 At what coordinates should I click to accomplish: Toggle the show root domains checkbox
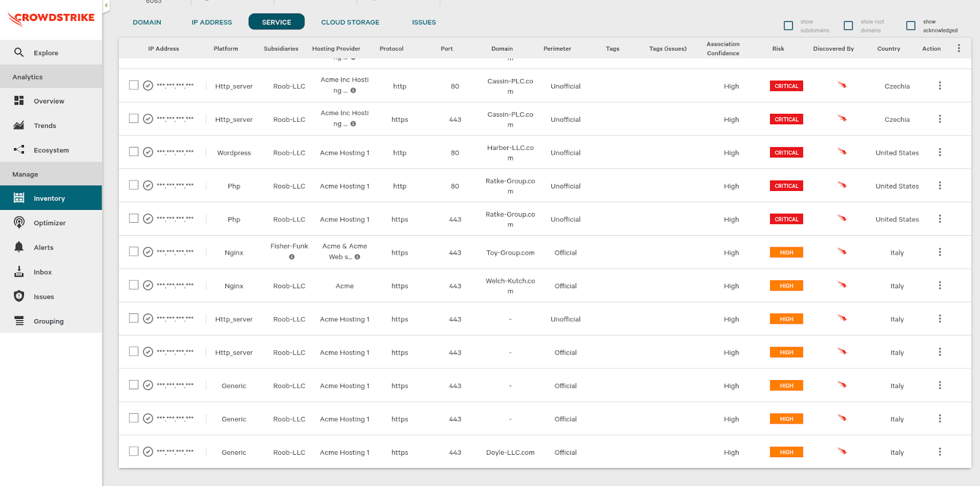[848, 26]
